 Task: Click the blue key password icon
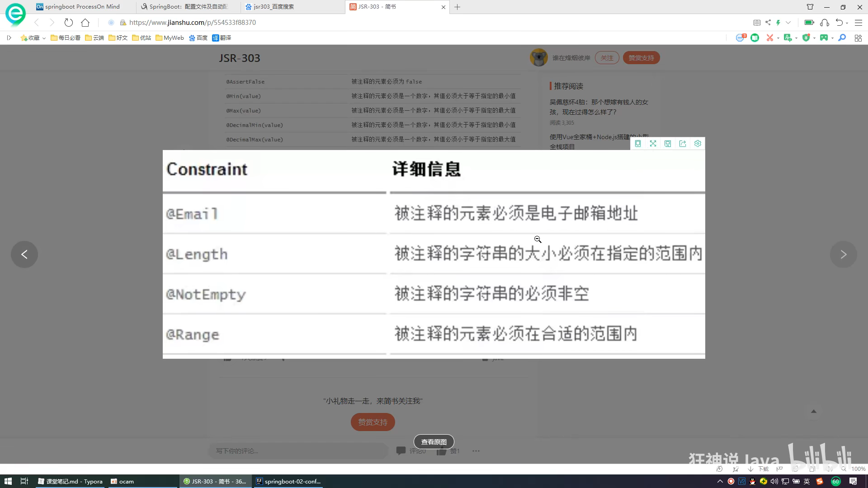point(842,38)
